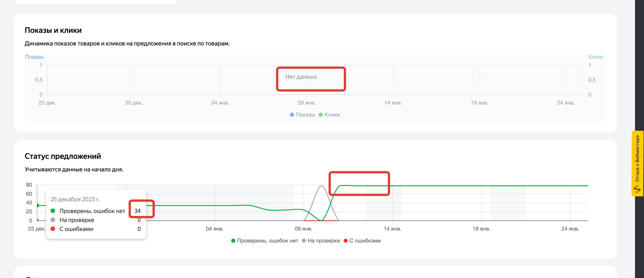Click the Динамика показов товаров description text

coord(127,43)
